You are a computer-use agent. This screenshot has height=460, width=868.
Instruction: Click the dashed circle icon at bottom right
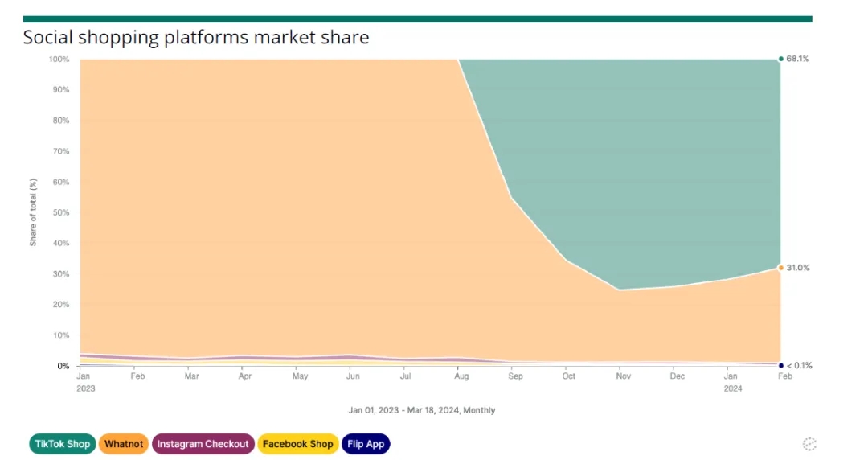click(809, 444)
